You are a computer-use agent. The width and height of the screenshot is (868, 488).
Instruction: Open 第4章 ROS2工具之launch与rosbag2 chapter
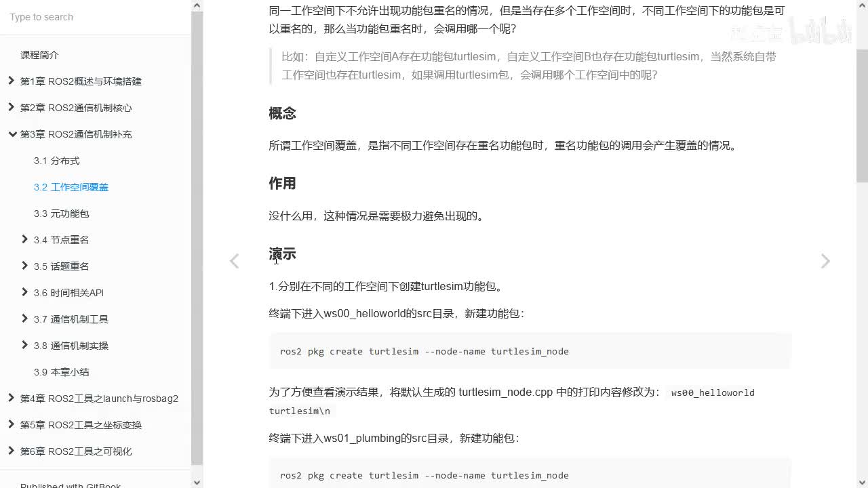click(x=99, y=399)
